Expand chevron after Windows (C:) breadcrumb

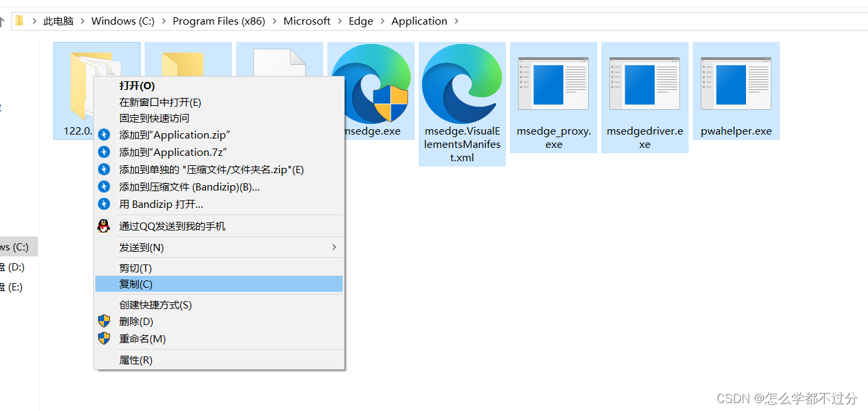pos(163,21)
